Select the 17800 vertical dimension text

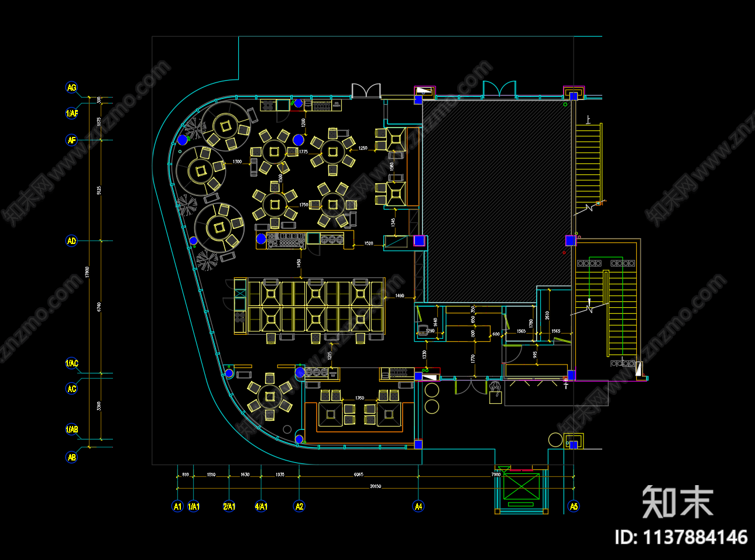pyautogui.click(x=87, y=272)
